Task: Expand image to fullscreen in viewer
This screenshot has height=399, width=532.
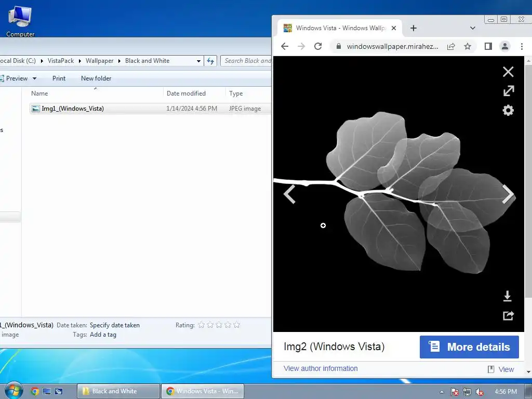Action: point(508,90)
